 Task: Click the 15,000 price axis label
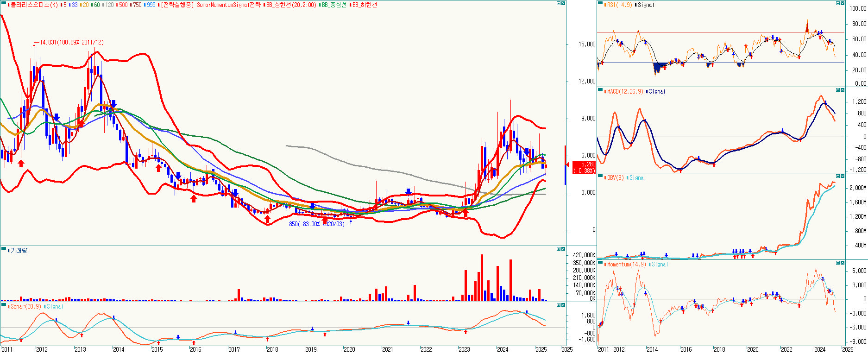[x=587, y=44]
